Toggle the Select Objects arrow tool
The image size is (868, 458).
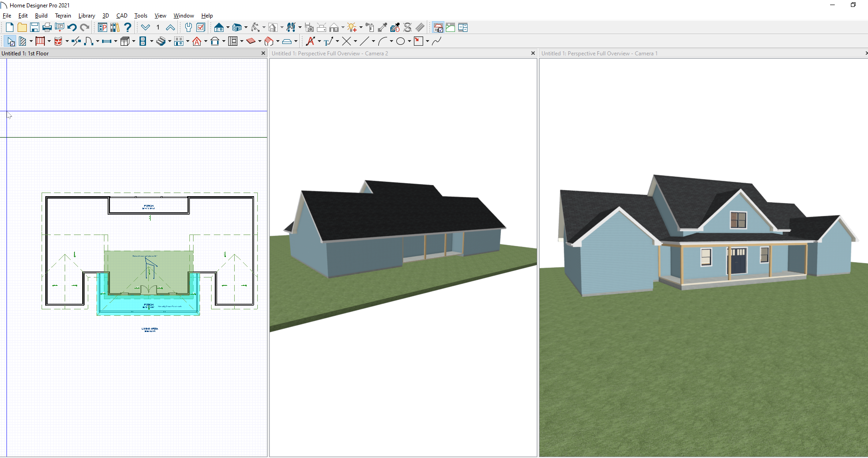coord(10,42)
